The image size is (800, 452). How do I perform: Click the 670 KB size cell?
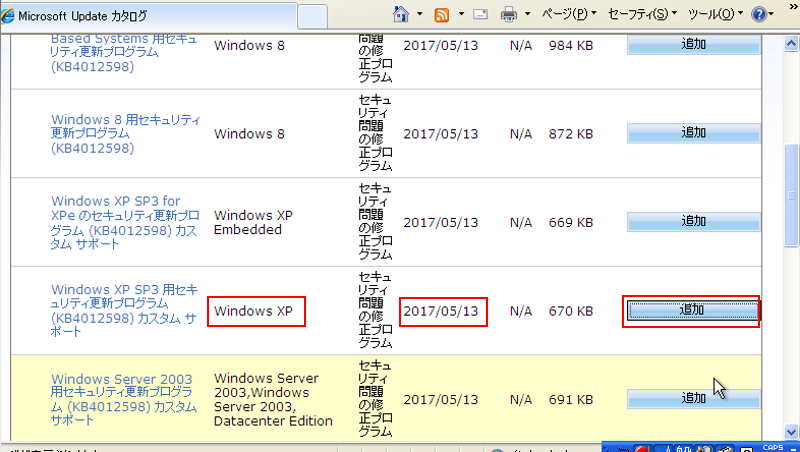pos(571,311)
